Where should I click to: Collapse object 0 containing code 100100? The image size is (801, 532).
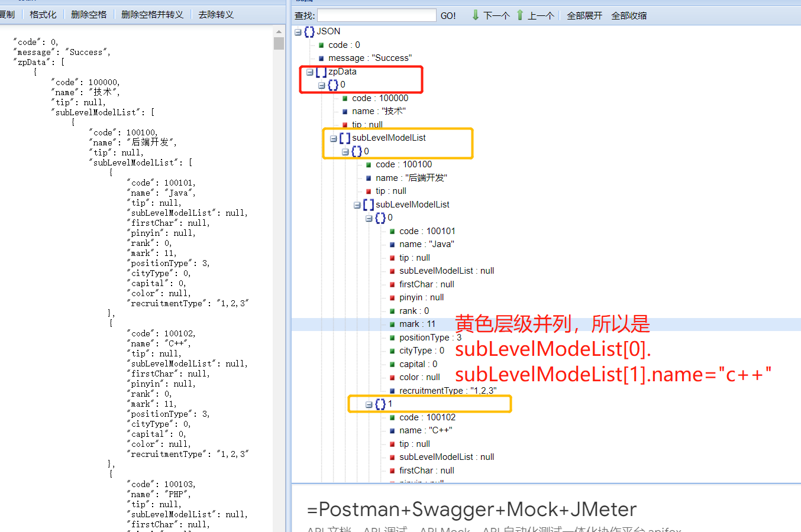[x=345, y=152]
